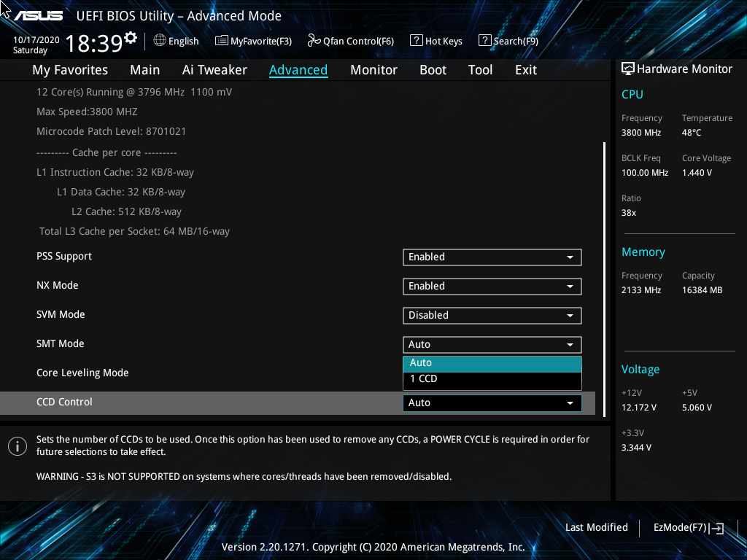Click the MyFavorite list icon
Screen dimensions: 747x560
tap(221, 41)
